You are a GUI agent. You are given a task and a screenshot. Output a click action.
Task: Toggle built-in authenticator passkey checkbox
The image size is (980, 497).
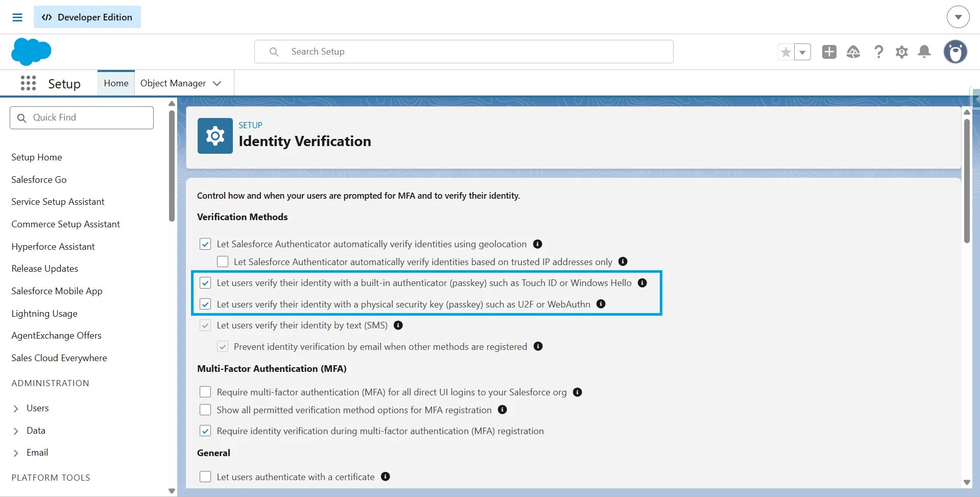pos(205,283)
